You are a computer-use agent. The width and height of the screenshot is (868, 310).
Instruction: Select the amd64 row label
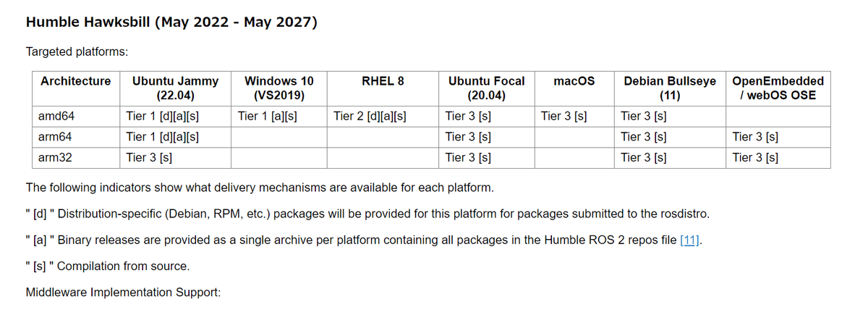coord(56,116)
